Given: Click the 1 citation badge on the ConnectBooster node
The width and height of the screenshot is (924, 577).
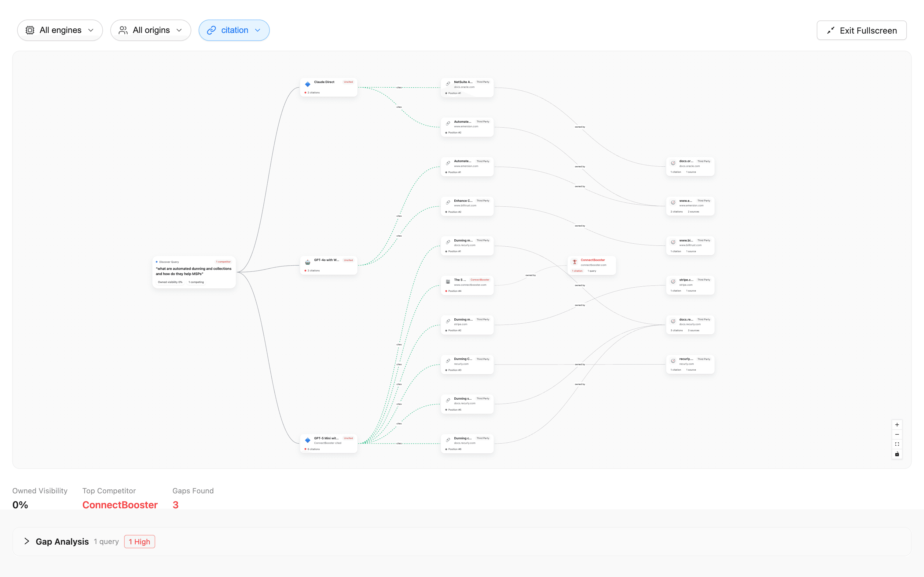Looking at the screenshot, I should tap(577, 270).
